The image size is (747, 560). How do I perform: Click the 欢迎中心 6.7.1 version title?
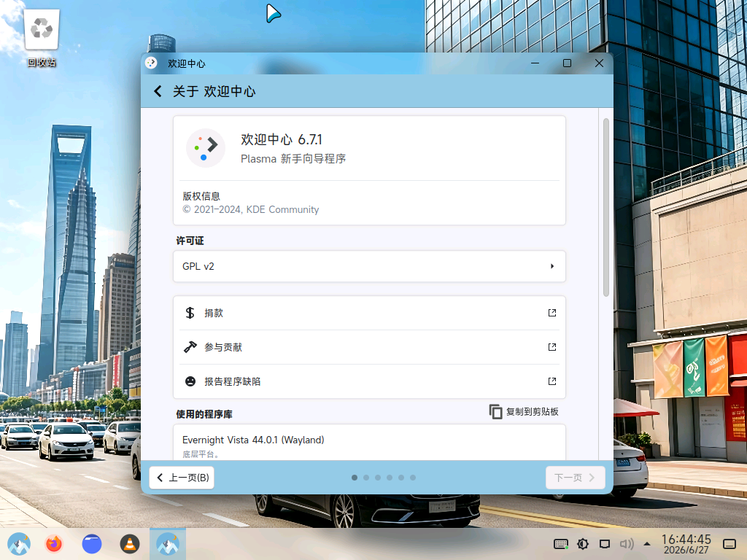click(x=282, y=139)
